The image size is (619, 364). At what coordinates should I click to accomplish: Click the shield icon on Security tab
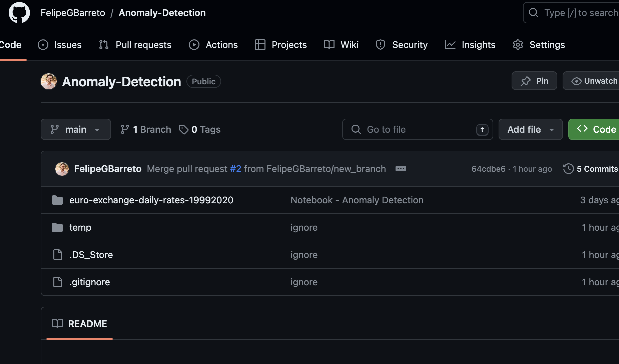[381, 45]
